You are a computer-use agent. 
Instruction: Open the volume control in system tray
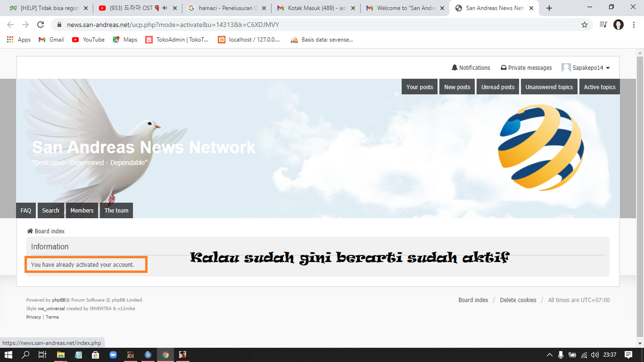595,355
